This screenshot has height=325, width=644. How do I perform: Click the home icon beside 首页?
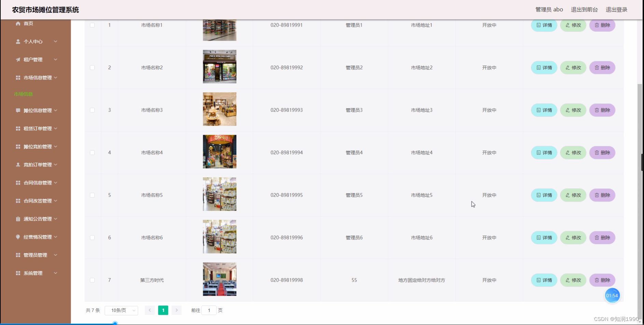pos(18,23)
